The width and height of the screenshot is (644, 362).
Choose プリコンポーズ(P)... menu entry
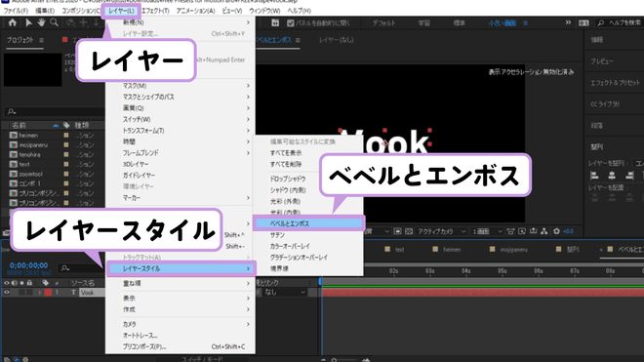(180, 346)
